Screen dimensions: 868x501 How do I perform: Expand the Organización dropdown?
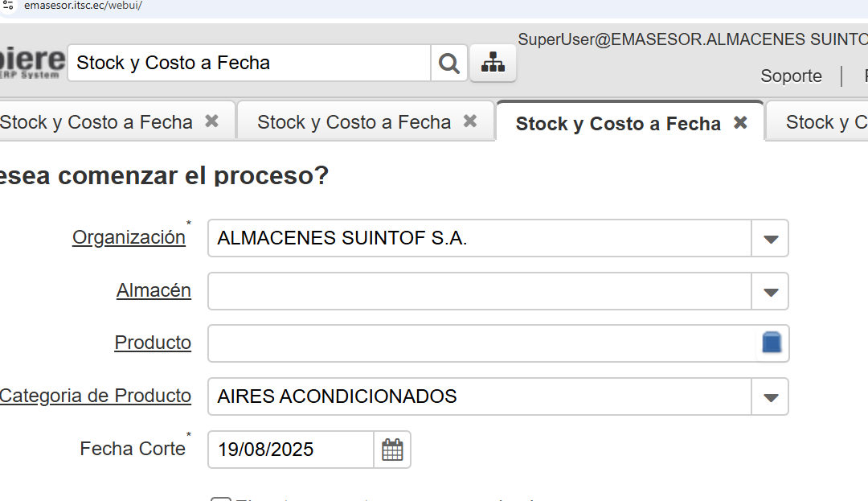point(771,239)
